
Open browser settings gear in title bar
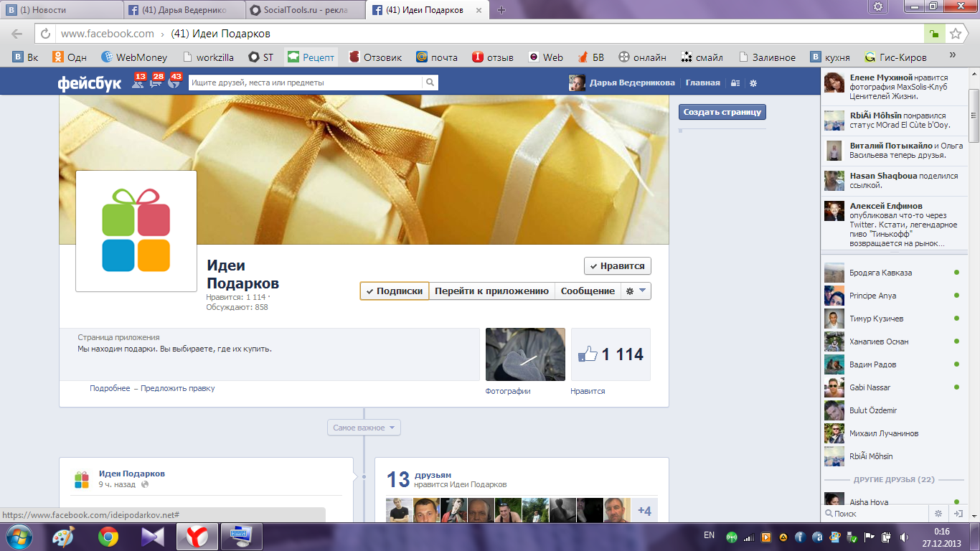point(879,6)
